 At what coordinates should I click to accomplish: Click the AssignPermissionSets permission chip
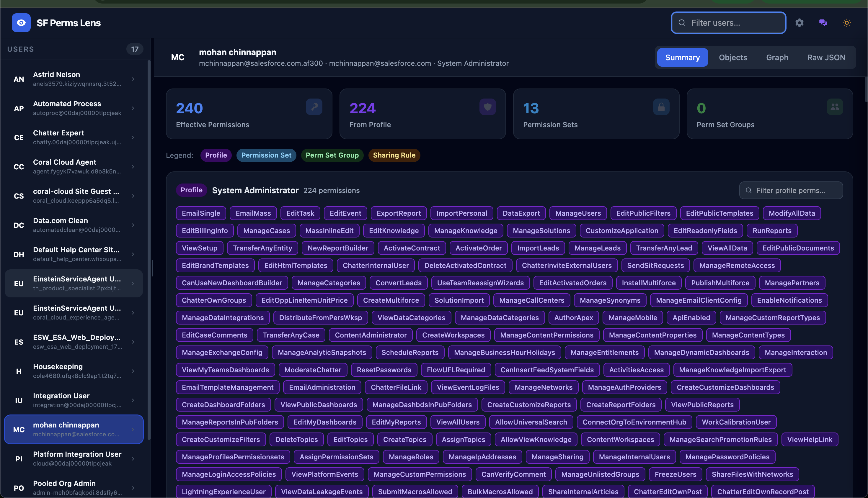coord(337,457)
